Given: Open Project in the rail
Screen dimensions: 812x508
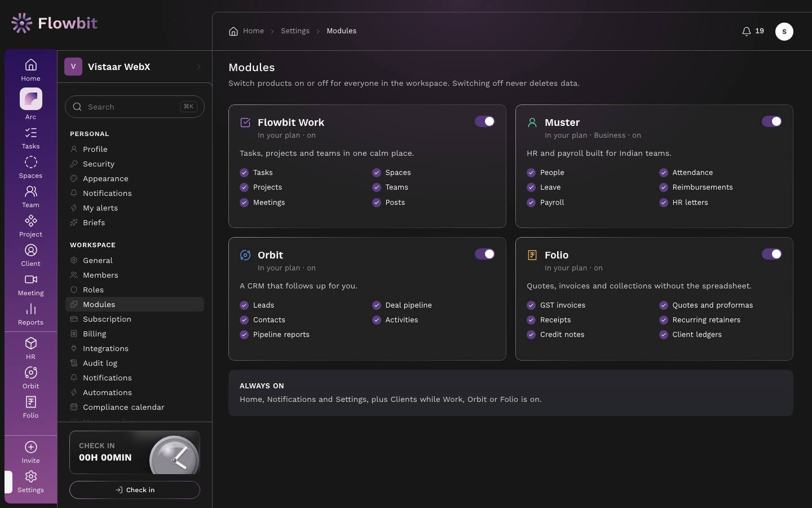Looking at the screenshot, I should coord(30,226).
